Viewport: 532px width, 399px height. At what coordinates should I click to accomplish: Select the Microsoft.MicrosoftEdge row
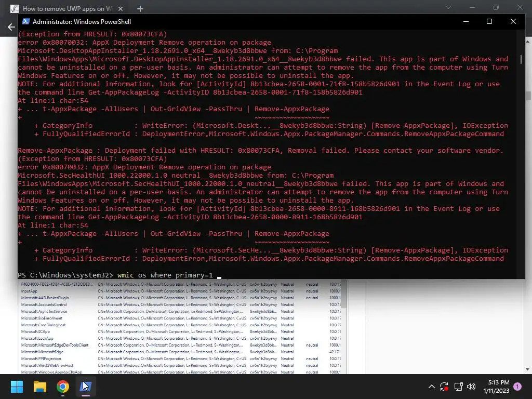coord(180,352)
